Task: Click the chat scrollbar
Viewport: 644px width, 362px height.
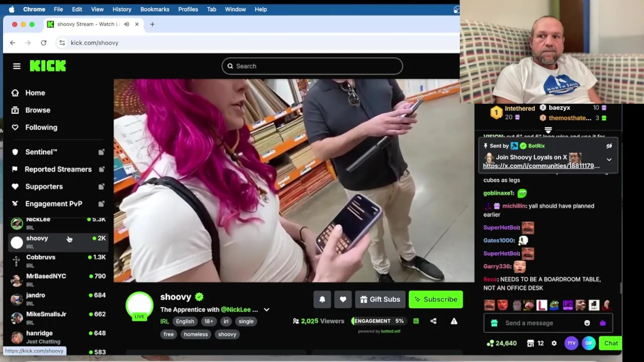Action: click(x=621, y=288)
